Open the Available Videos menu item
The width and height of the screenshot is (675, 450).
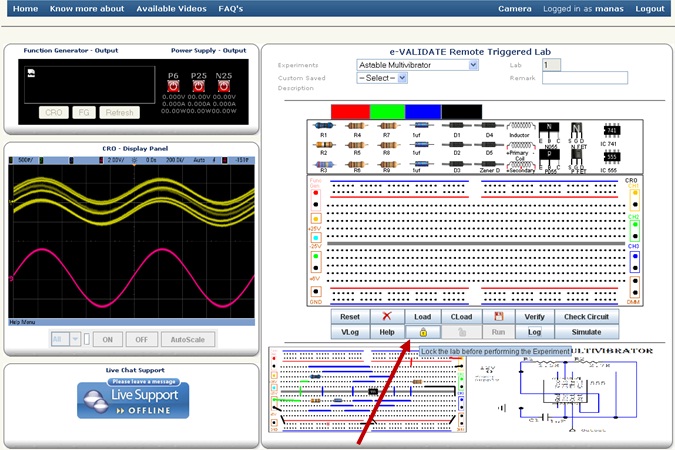tap(170, 8)
